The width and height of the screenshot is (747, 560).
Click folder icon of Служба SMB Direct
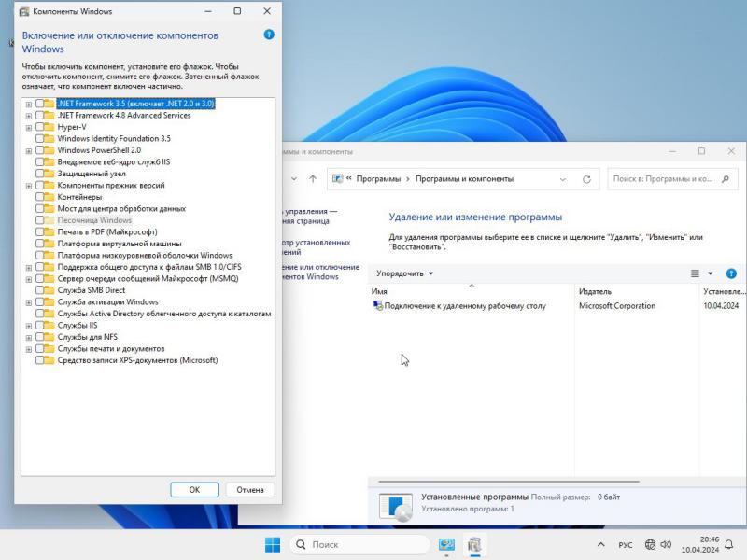(49, 290)
